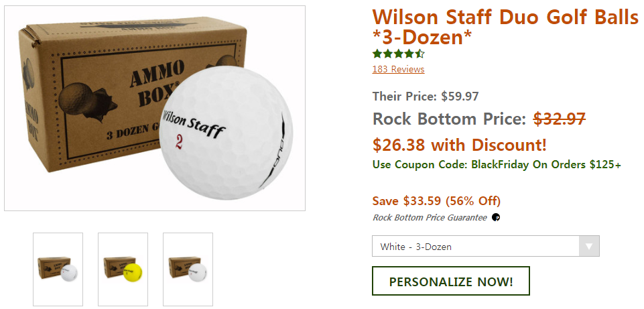Open the 183 Reviews link
The image size is (644, 309).
(398, 69)
